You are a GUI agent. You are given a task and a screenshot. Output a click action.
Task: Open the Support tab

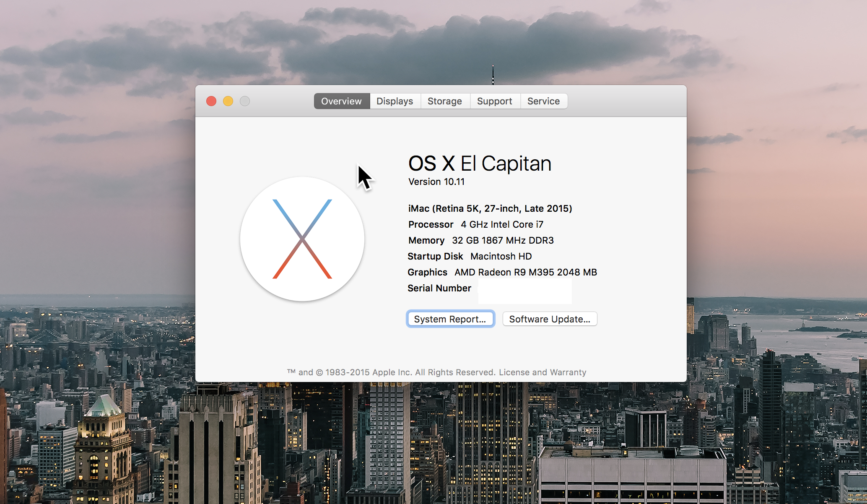point(495,101)
